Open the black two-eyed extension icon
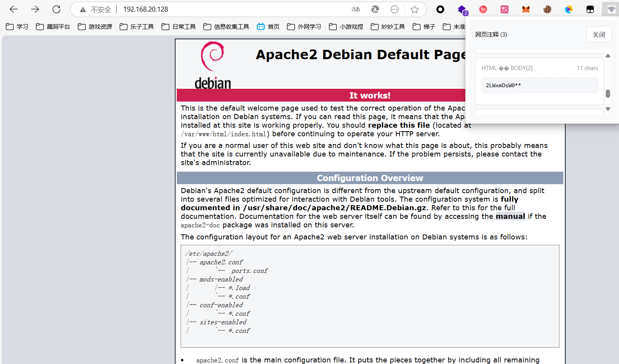This screenshot has height=364, width=619. tap(590, 9)
